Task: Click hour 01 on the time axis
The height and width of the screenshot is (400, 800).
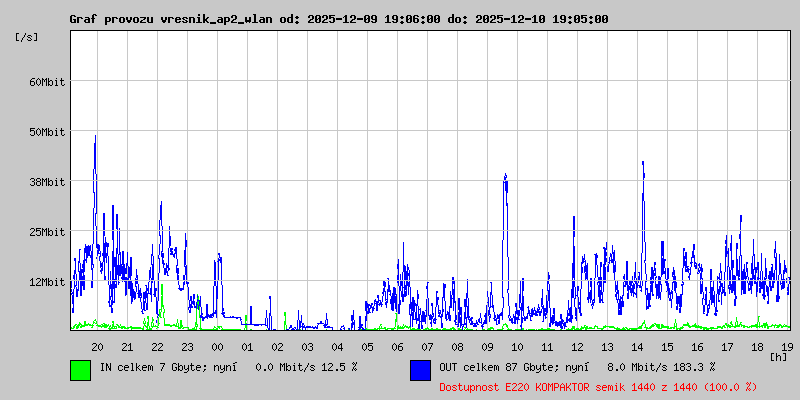Action: tap(247, 347)
